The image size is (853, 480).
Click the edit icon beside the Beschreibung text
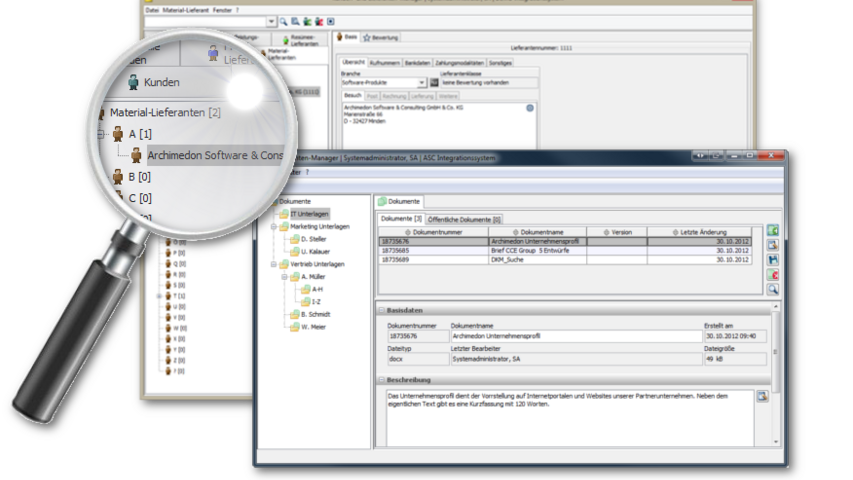click(762, 397)
